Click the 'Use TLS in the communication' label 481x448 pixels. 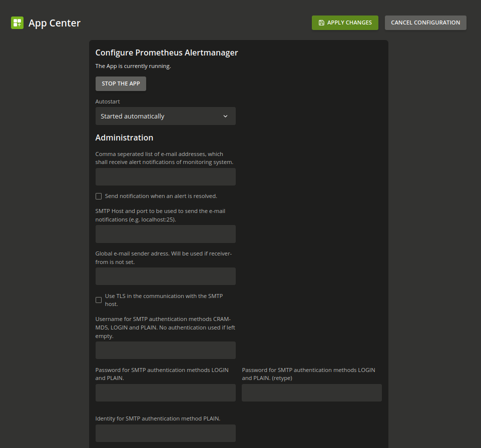[164, 300]
